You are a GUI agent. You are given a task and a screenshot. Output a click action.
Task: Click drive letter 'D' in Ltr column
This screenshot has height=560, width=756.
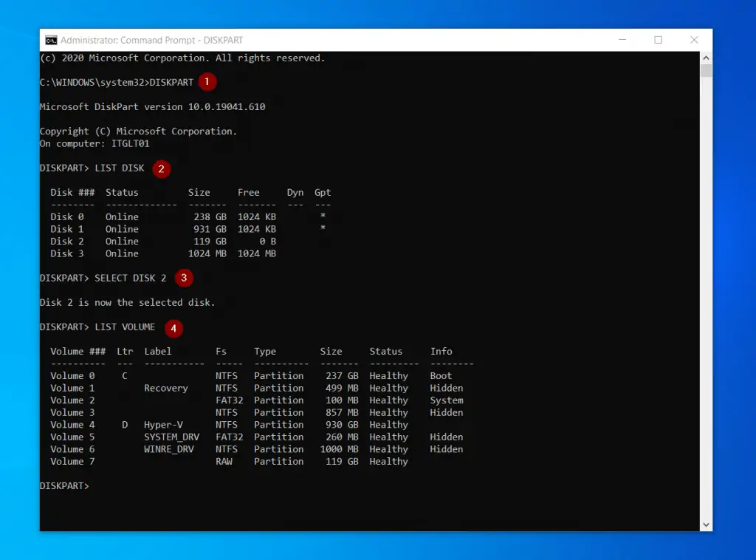coord(125,425)
